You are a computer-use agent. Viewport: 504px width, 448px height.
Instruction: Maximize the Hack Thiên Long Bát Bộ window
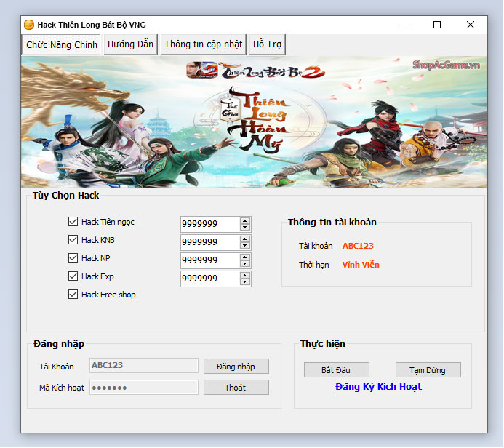pos(437,25)
